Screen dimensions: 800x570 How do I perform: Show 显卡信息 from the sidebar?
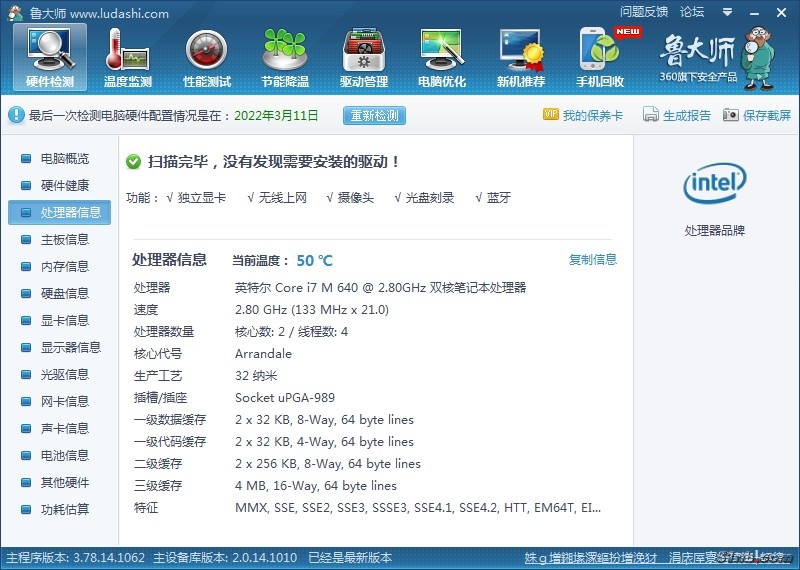pos(64,321)
